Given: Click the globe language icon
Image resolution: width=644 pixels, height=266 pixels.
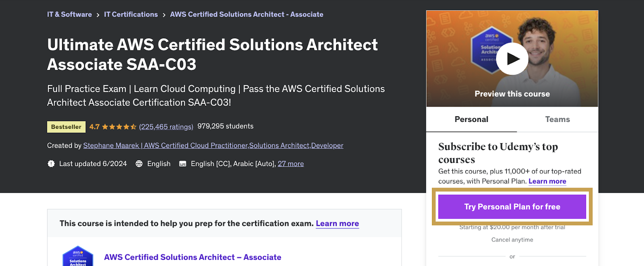Looking at the screenshot, I should pos(139,164).
